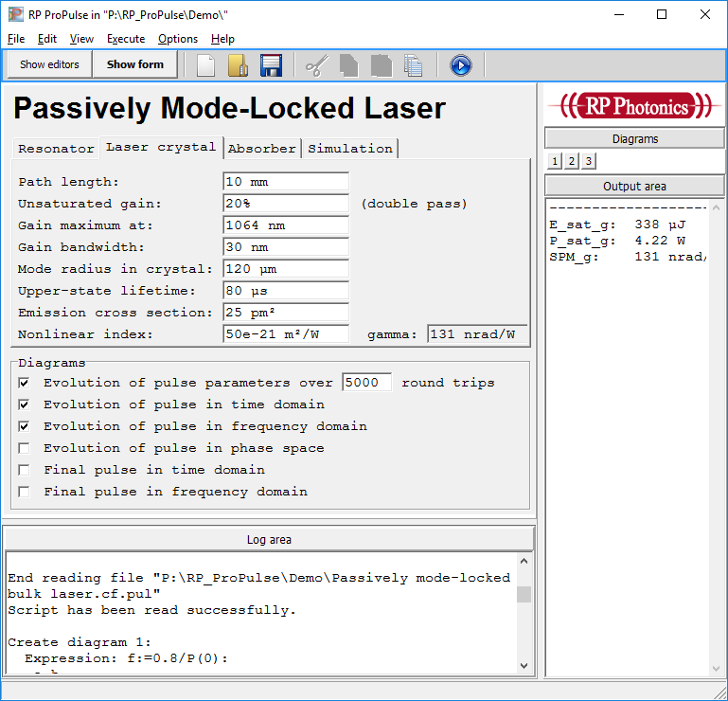
Task: Open a file via folder icon
Action: click(x=238, y=65)
